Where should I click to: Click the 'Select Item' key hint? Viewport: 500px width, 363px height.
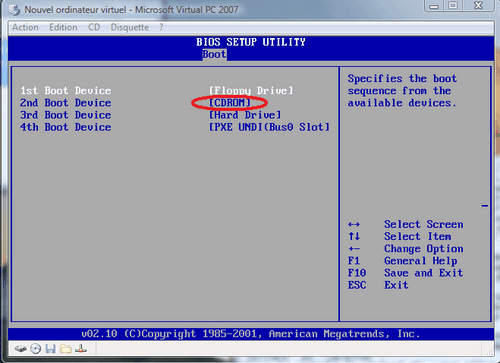pyautogui.click(x=418, y=236)
